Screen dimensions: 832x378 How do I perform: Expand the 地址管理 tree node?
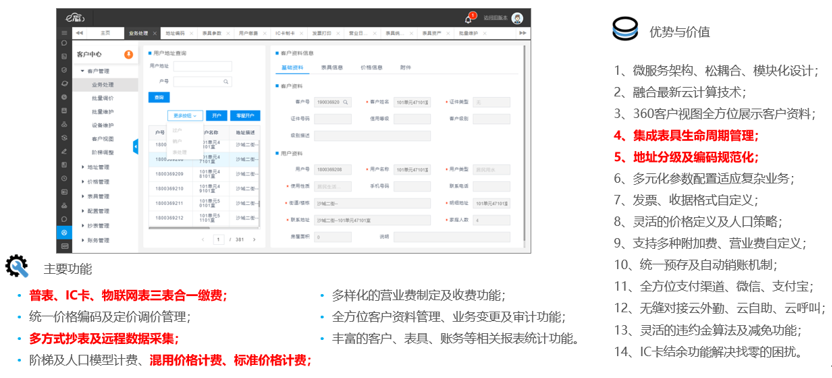[83, 167]
